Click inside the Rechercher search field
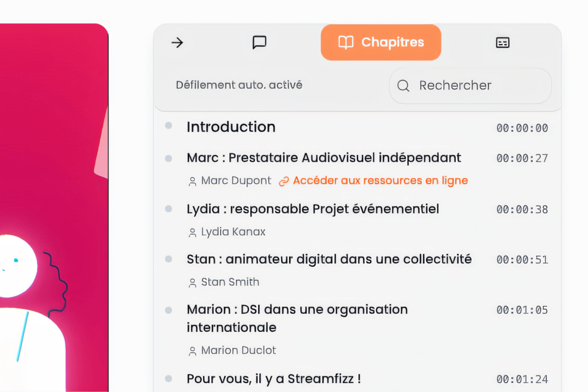The image size is (588, 392). pyautogui.click(x=470, y=86)
